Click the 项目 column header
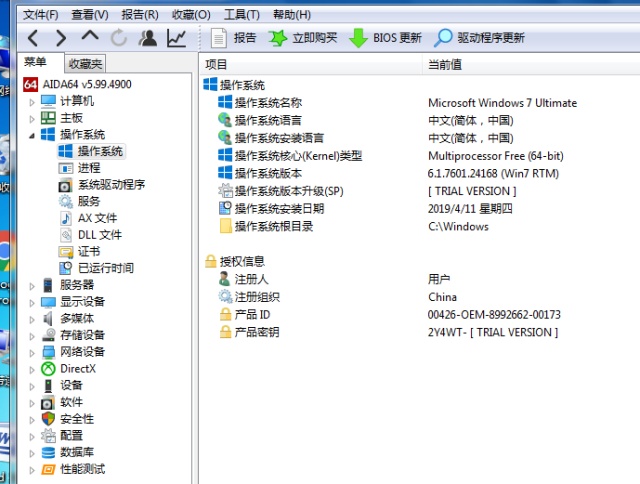640x484 pixels. (x=311, y=64)
